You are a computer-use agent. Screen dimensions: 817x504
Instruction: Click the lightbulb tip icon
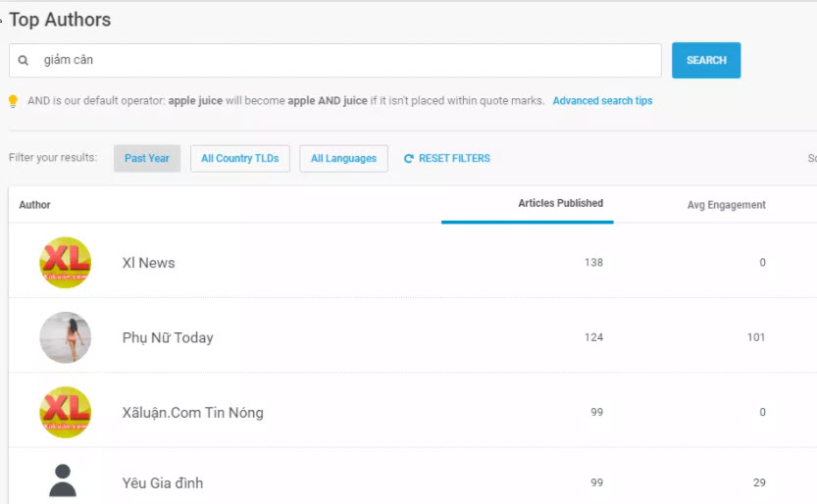pos(14,101)
